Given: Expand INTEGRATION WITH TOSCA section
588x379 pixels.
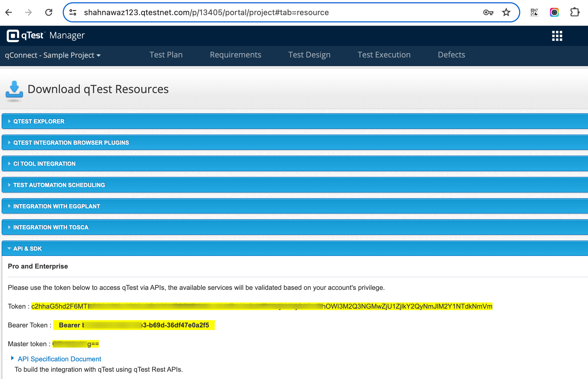Looking at the screenshot, I should pyautogui.click(x=51, y=227).
